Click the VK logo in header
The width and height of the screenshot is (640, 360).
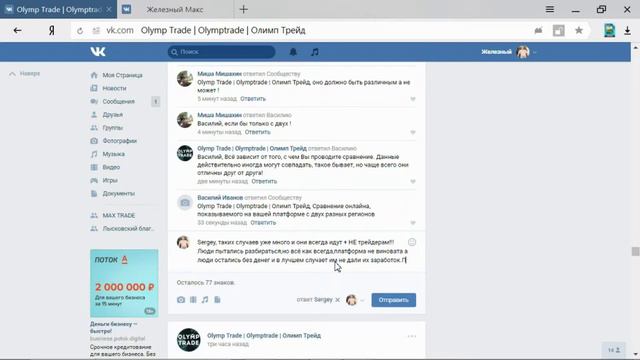(98, 51)
